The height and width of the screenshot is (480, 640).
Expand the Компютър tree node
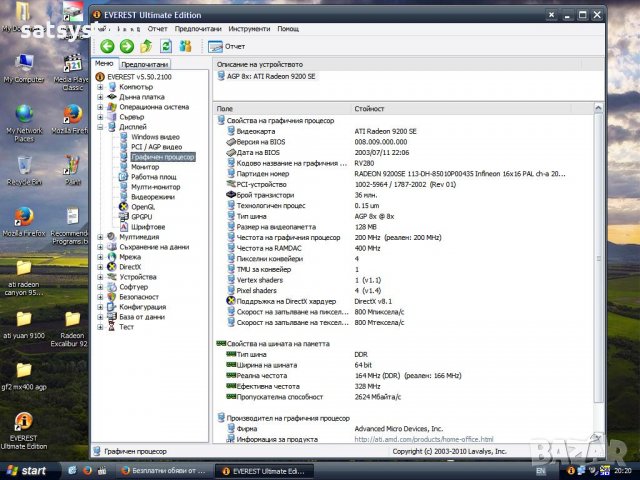[x=100, y=87]
